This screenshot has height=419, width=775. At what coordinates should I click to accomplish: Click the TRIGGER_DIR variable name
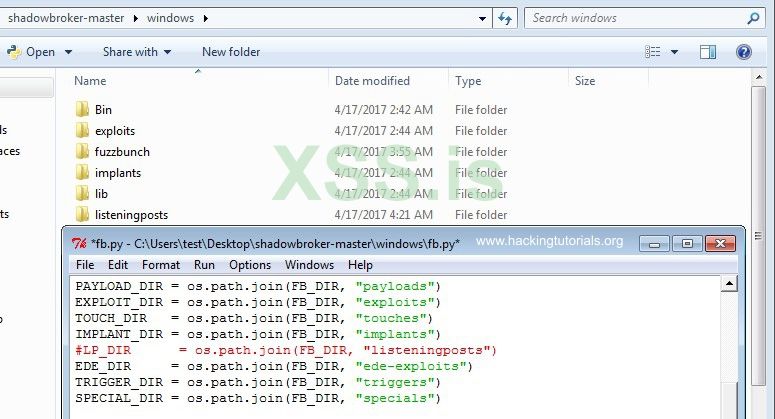pos(119,382)
